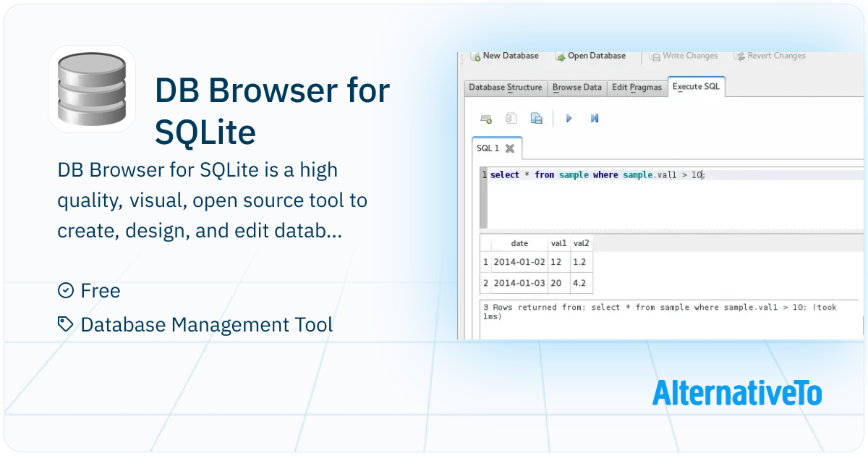
Task: Select the 2014-01-03 date cell
Action: click(x=519, y=283)
